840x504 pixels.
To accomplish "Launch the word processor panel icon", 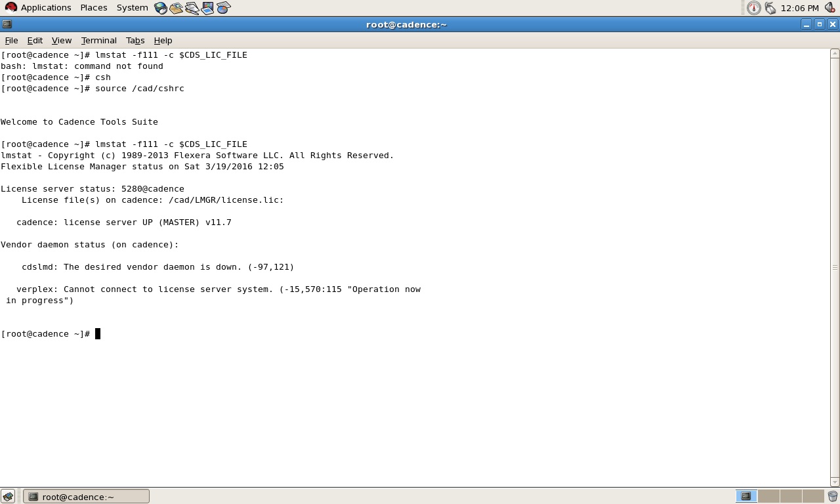I will click(x=192, y=8).
